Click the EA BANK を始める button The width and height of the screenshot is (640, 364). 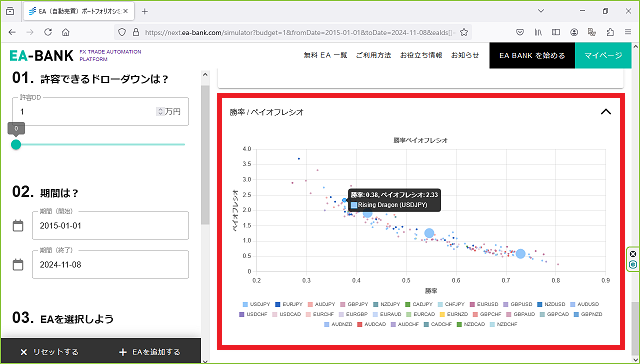(x=532, y=55)
